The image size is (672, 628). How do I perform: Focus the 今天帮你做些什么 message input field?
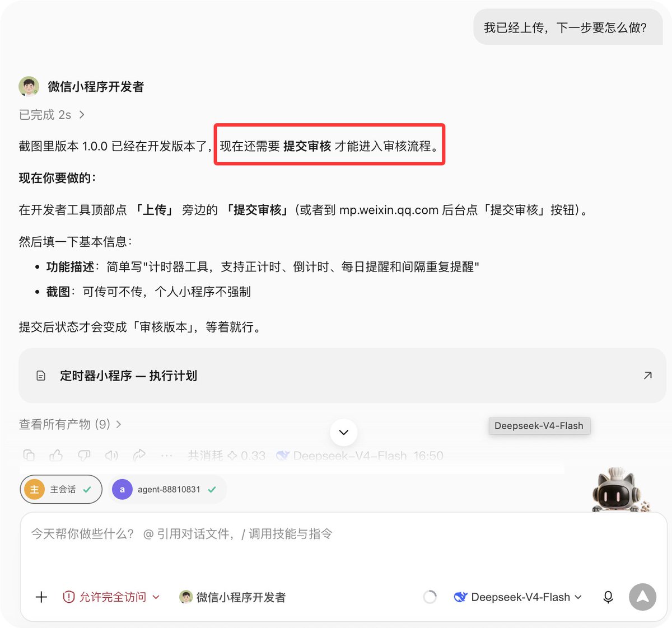click(x=343, y=546)
